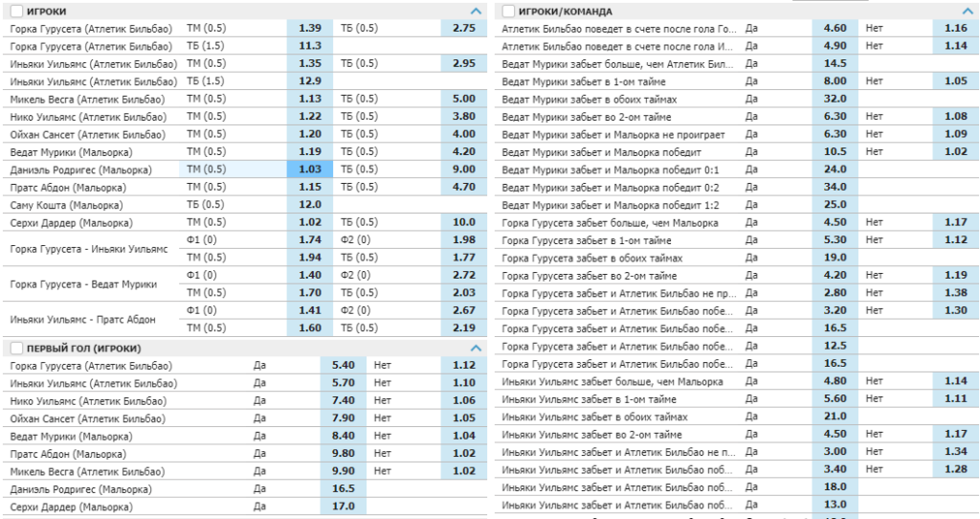Screen dimensions: 980x519
Task: Pick 14.5 Ведат Мурики забьет больше, чем Атлетик
Action: tap(835, 63)
